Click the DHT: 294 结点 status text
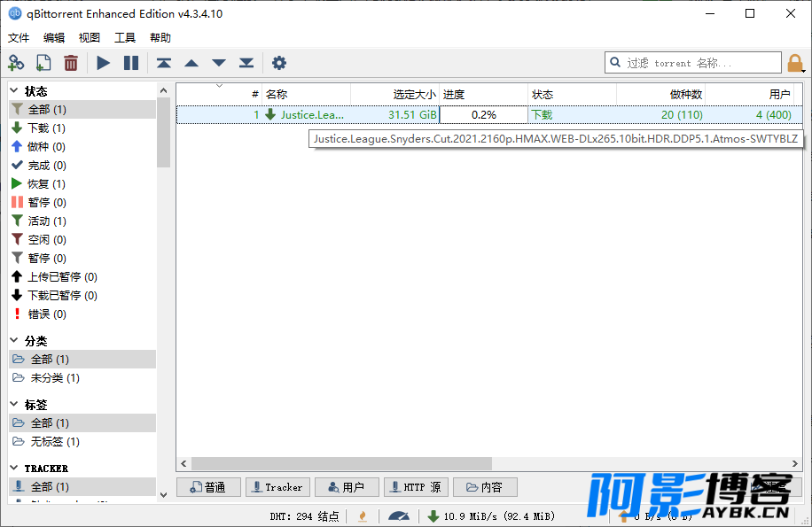The width and height of the screenshot is (812, 527). coord(305,515)
